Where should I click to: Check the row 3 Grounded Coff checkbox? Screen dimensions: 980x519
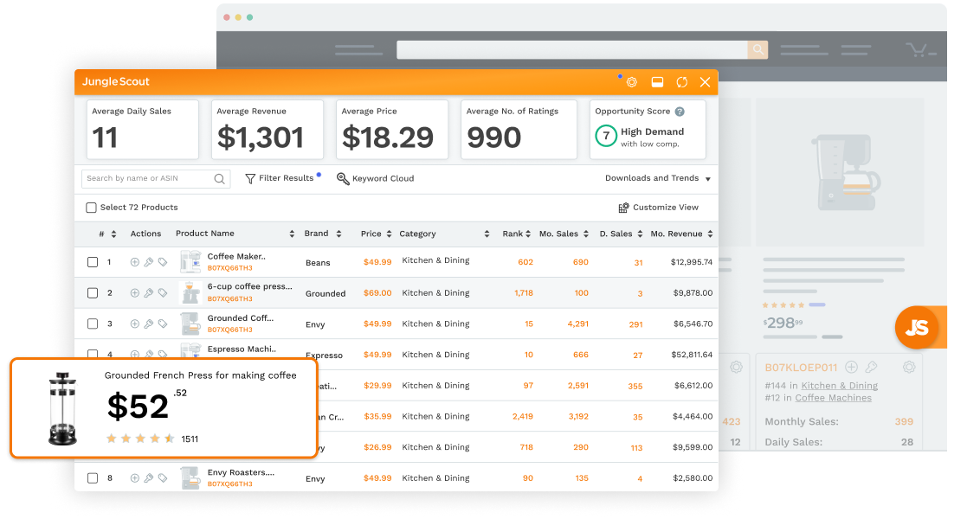click(93, 324)
